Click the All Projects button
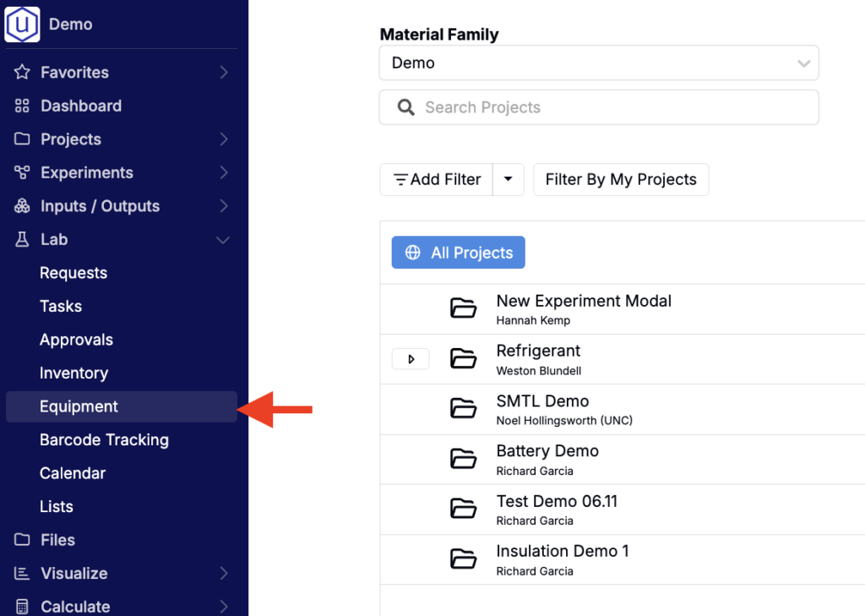865x616 pixels. tap(458, 253)
